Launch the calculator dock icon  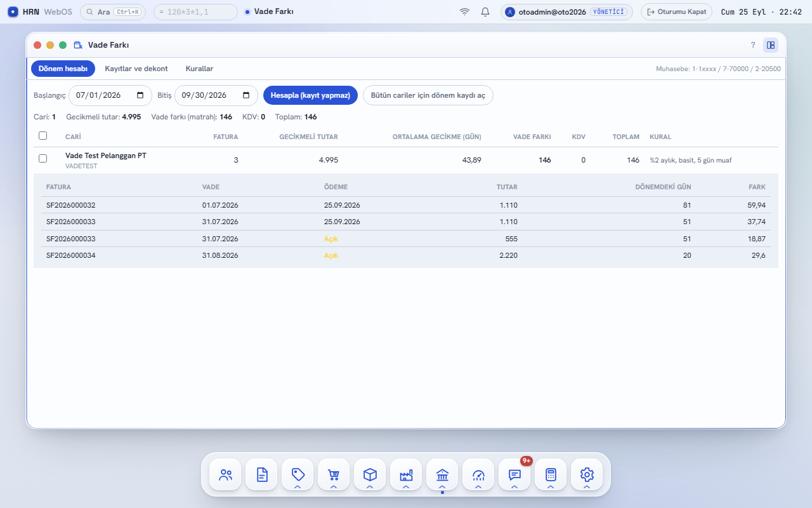(551, 473)
